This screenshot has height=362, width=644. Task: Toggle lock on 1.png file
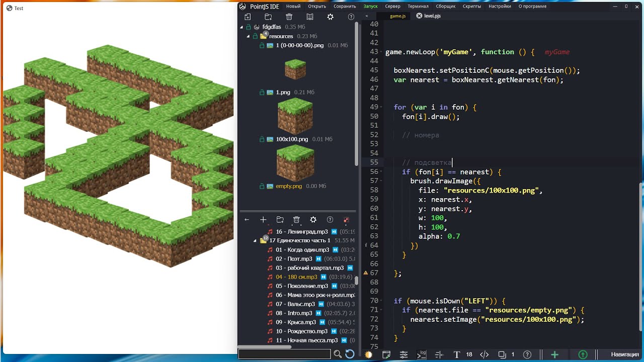point(262,93)
